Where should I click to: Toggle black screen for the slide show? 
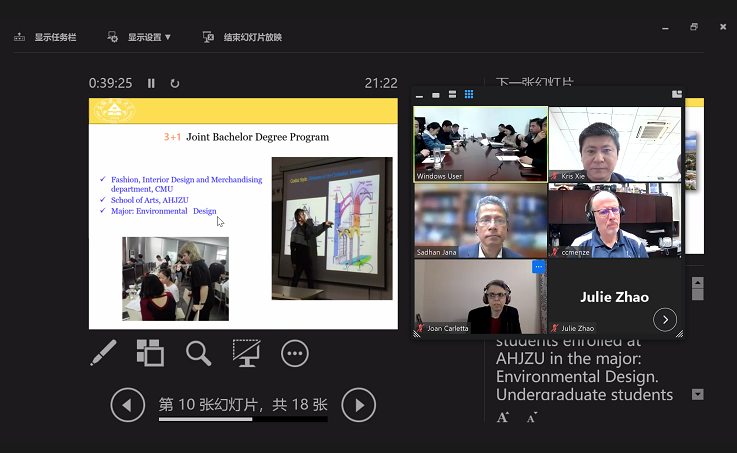click(x=246, y=352)
